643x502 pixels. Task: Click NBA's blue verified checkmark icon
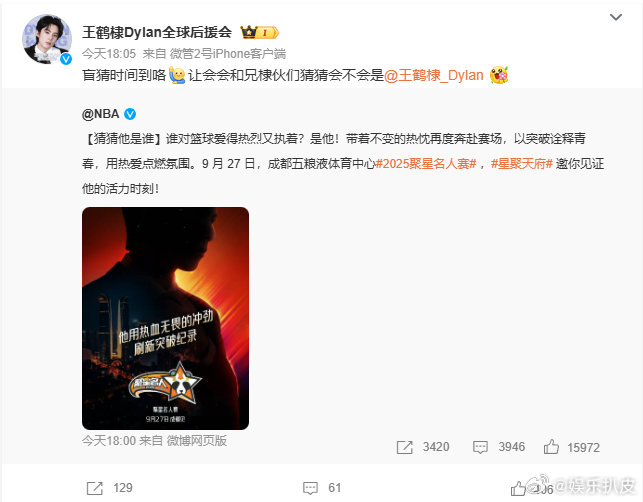click(x=130, y=114)
